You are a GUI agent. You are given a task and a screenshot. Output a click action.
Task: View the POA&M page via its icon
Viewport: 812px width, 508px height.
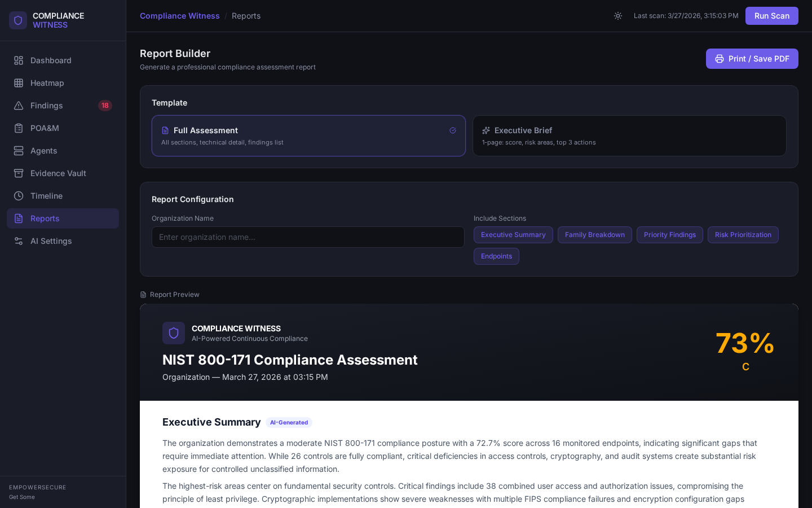19,128
